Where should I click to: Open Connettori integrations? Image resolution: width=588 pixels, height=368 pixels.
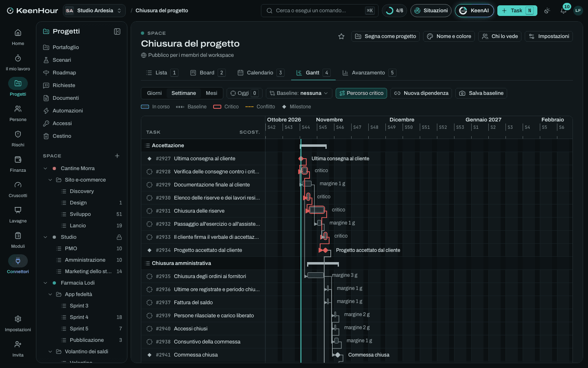click(x=18, y=265)
